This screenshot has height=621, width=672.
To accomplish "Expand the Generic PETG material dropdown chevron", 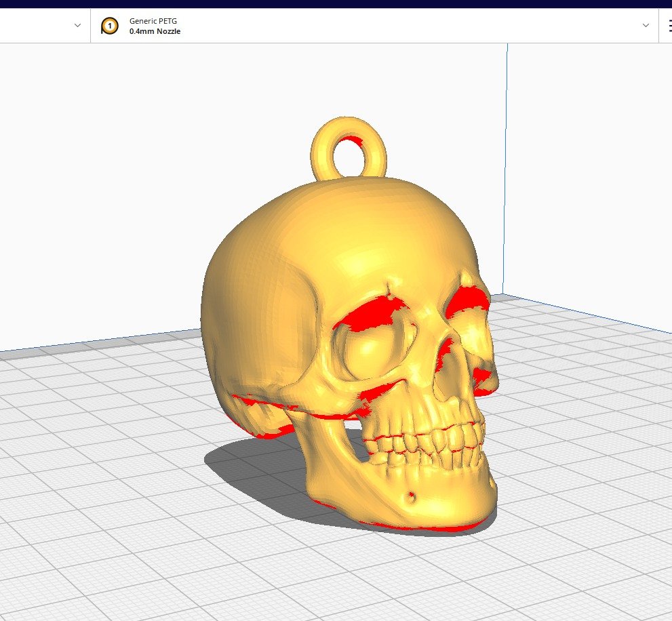I will [646, 26].
